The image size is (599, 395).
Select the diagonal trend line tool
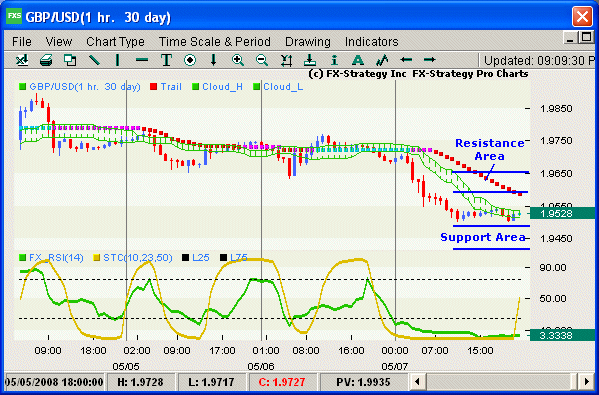pyautogui.click(x=94, y=60)
